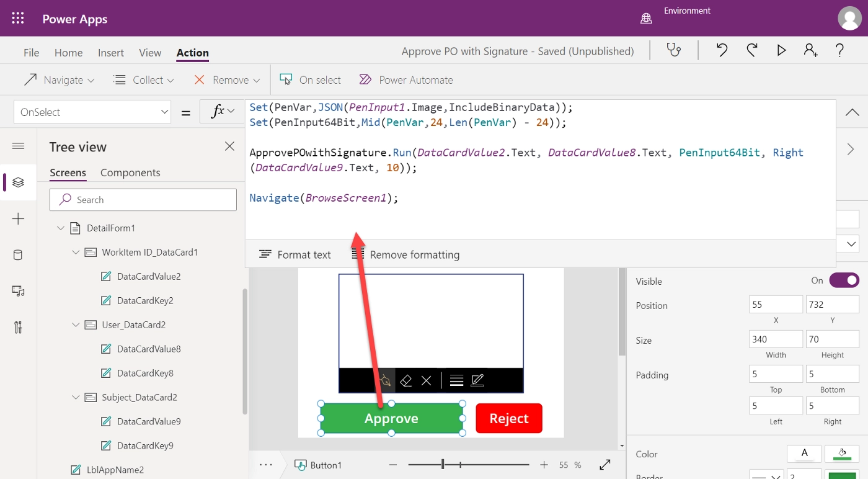Redo the last action
The height and width of the screenshot is (479, 868).
point(751,51)
